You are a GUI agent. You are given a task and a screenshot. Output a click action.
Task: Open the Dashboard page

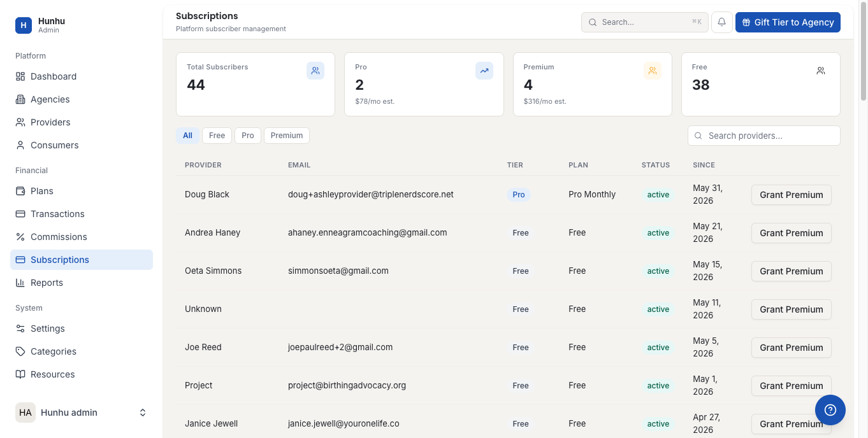[82, 76]
